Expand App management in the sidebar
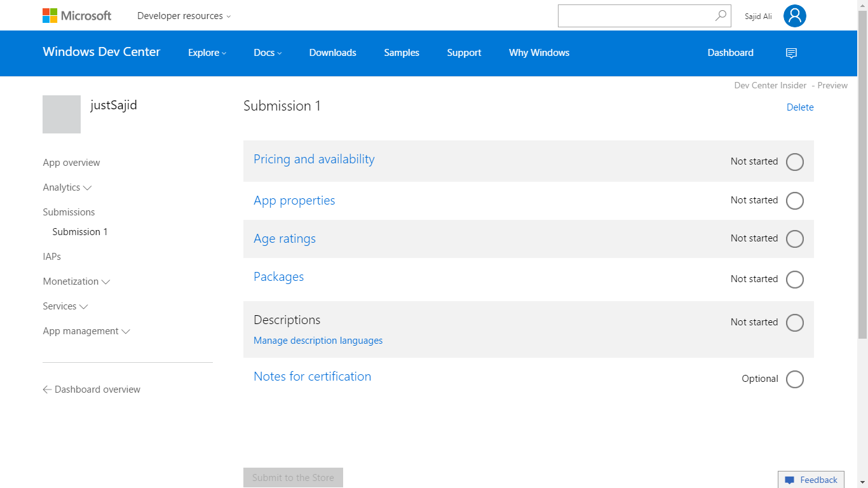This screenshot has width=868, height=488. point(86,331)
